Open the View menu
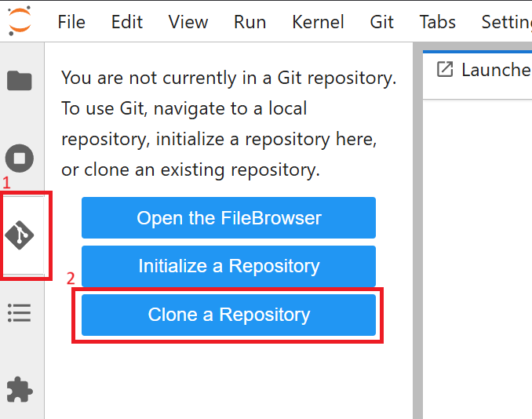Screen dimensions: 532x419 click(188, 21)
